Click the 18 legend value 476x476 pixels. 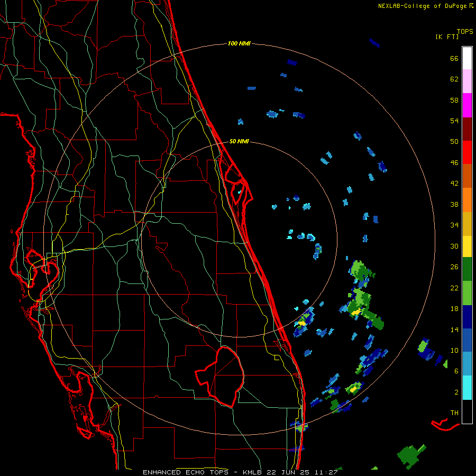[454, 309]
